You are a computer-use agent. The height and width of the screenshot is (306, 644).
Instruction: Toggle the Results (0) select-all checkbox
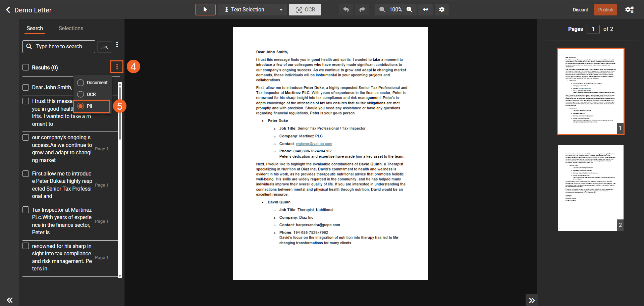26,67
